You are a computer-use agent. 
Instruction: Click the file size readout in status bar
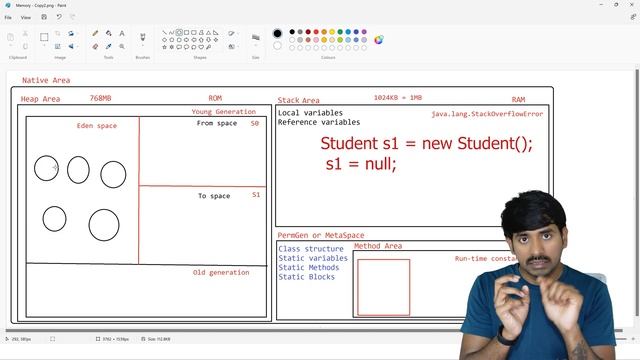(156, 339)
